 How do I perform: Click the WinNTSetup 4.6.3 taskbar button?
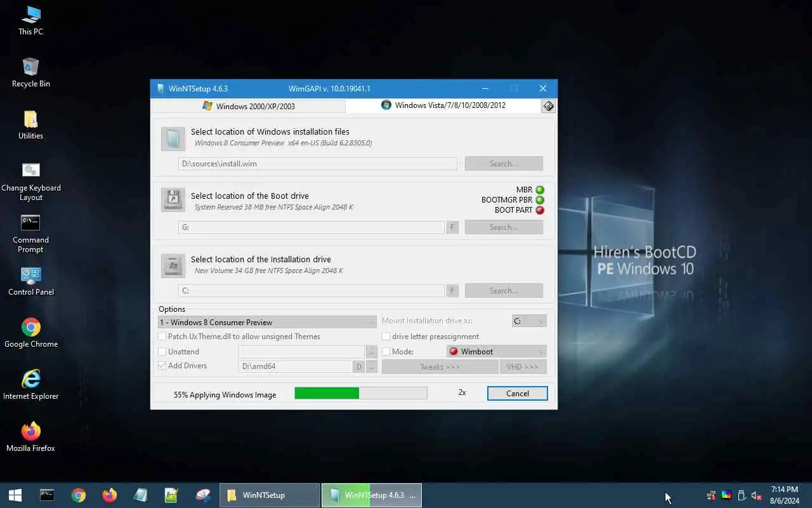click(x=372, y=495)
